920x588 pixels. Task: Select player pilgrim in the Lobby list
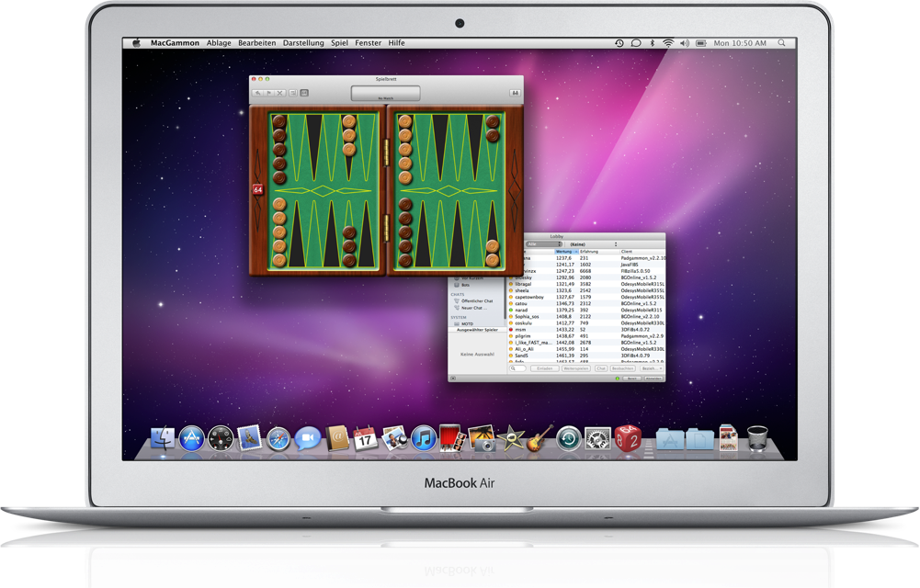tap(586, 336)
